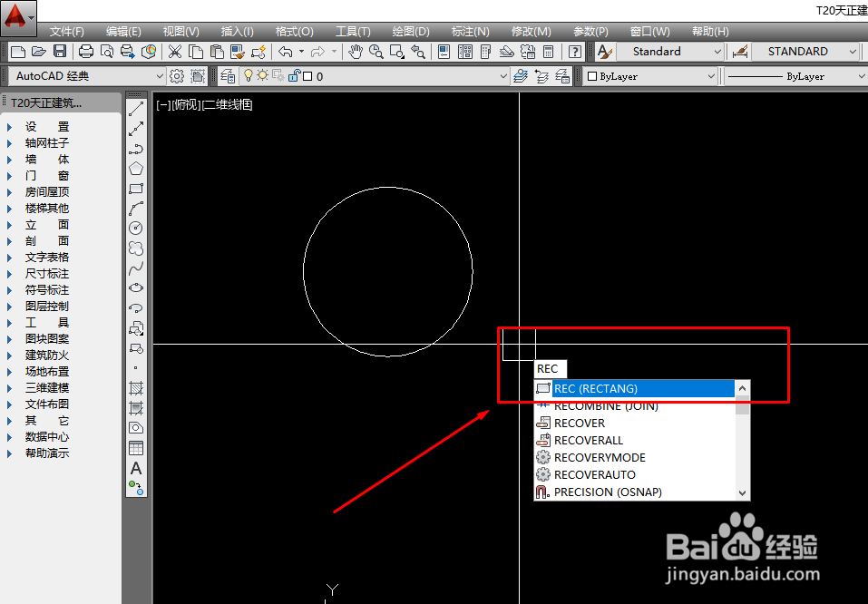The width and height of the screenshot is (868, 604).
Task: Activate the Pan hand tool
Action: click(355, 52)
